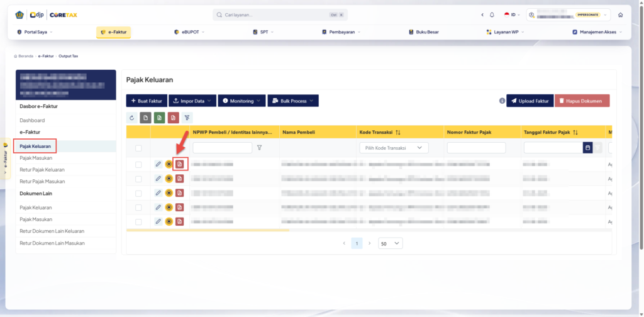
Task: Expand the Bulk Process dropdown
Action: [x=293, y=101]
